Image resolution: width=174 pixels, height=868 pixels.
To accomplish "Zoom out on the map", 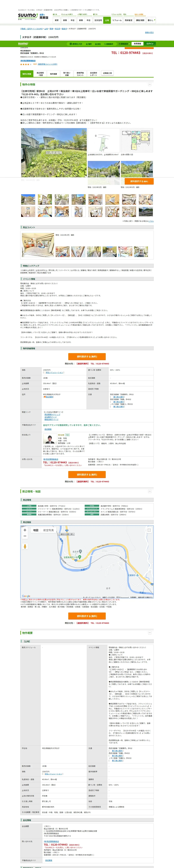I will [x=25, y=536].
